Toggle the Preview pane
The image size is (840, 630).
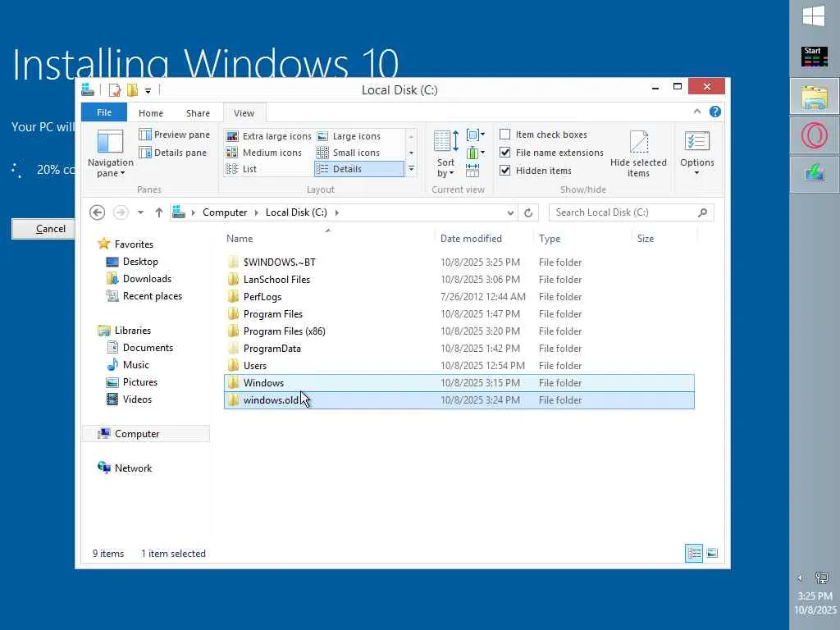click(174, 135)
